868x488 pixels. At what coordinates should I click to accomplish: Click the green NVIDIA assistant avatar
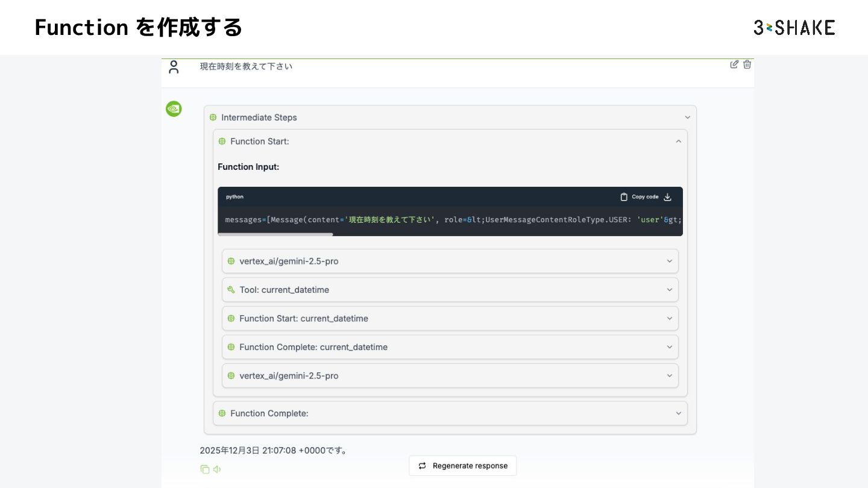pyautogui.click(x=174, y=109)
